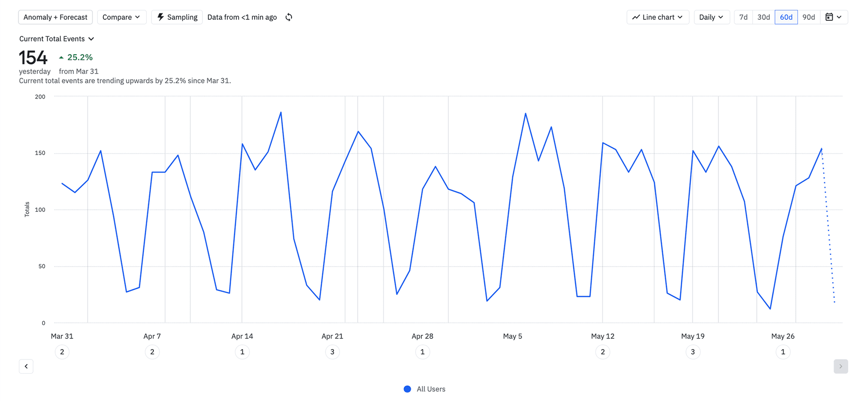Click the 'from Mar 31' label
868x401 pixels.
click(x=79, y=71)
